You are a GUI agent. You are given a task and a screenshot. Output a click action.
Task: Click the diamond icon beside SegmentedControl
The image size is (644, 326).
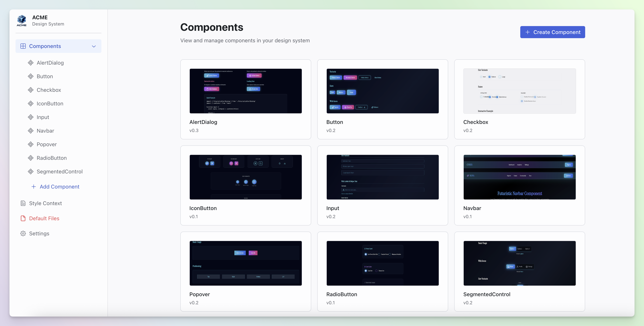(x=31, y=171)
